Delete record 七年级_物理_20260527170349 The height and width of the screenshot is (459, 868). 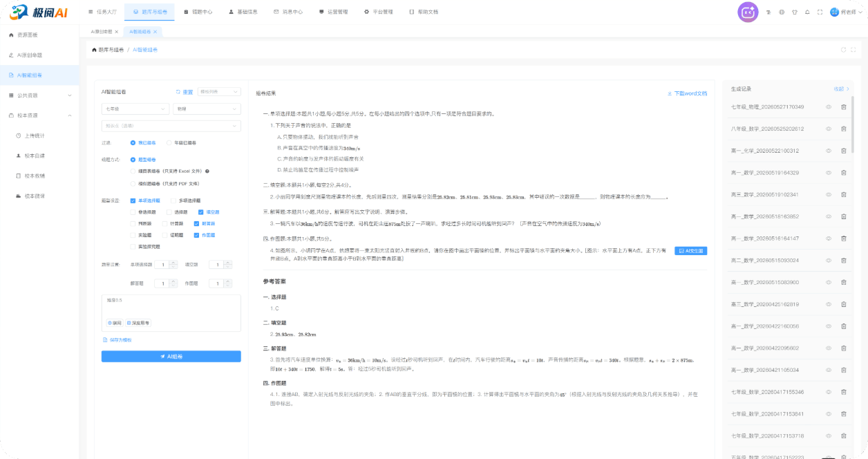(x=843, y=106)
